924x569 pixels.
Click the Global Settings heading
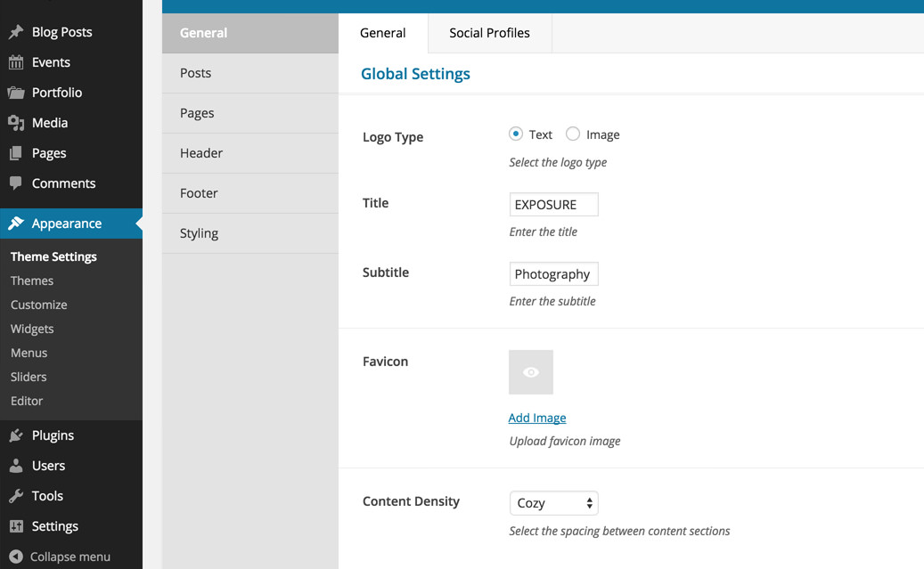click(415, 74)
